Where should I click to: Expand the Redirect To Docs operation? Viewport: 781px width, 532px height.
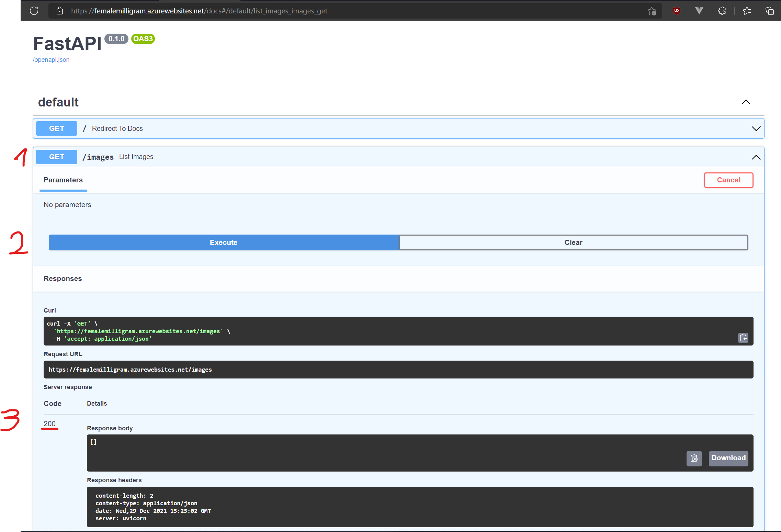point(756,129)
